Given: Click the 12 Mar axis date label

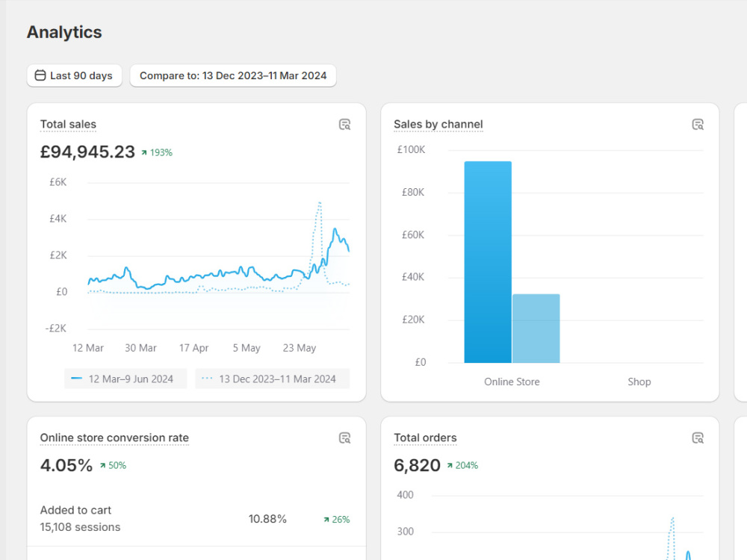Looking at the screenshot, I should [88, 348].
